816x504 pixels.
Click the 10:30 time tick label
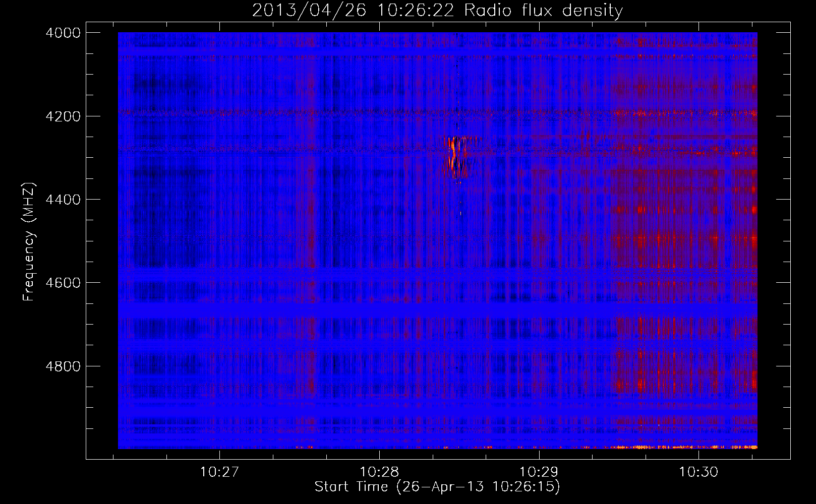point(698,472)
